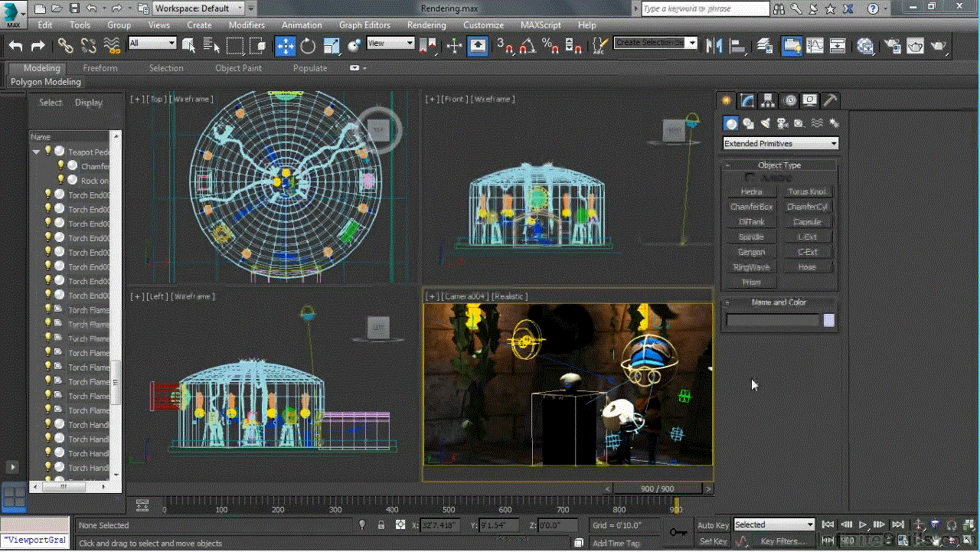Click the Mirror tool icon
Screen dimensions: 980x552
pos(714,46)
